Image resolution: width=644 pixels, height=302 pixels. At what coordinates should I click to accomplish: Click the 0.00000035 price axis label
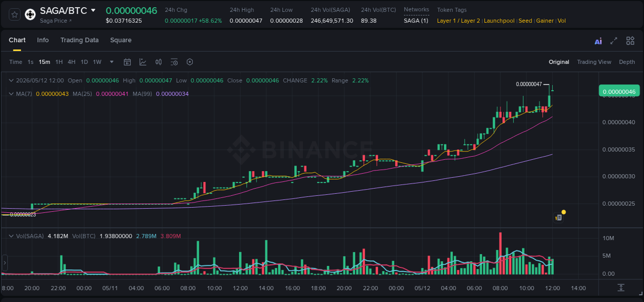pos(619,149)
